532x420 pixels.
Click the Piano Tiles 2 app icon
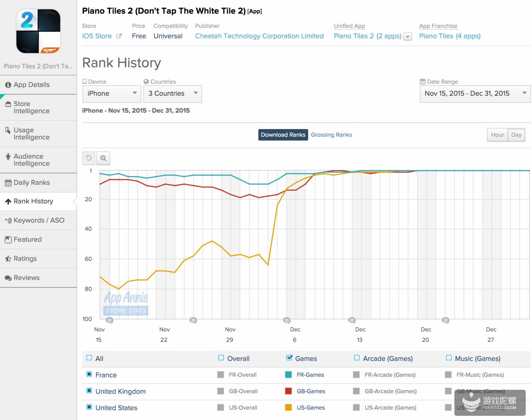(x=38, y=31)
